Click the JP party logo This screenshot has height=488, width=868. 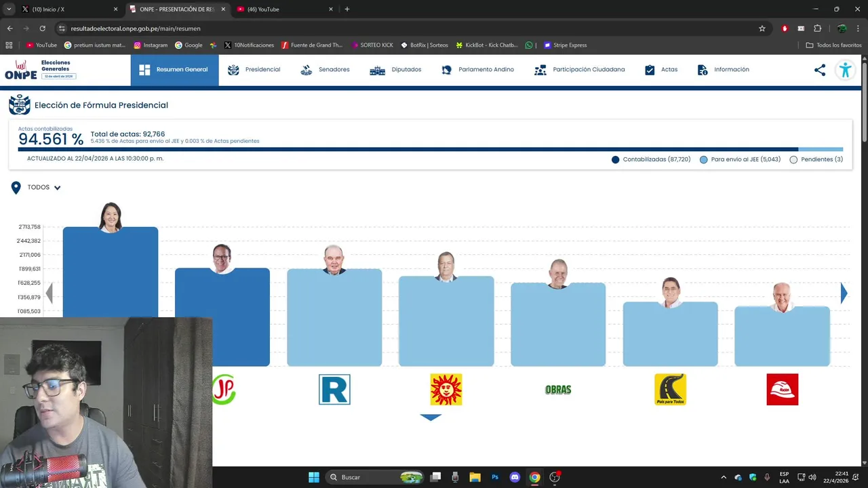(x=224, y=389)
